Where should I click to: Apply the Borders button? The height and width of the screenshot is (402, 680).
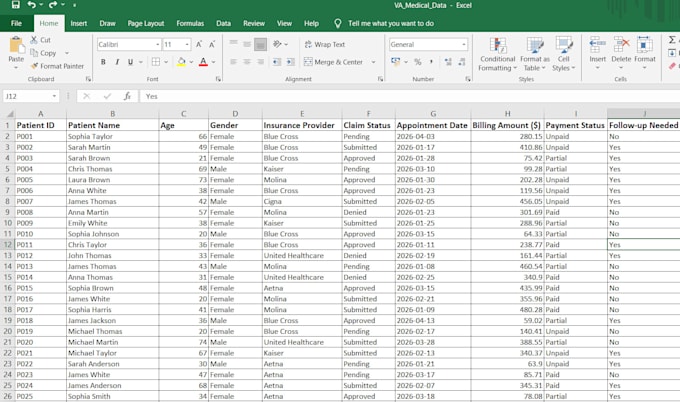(x=156, y=62)
